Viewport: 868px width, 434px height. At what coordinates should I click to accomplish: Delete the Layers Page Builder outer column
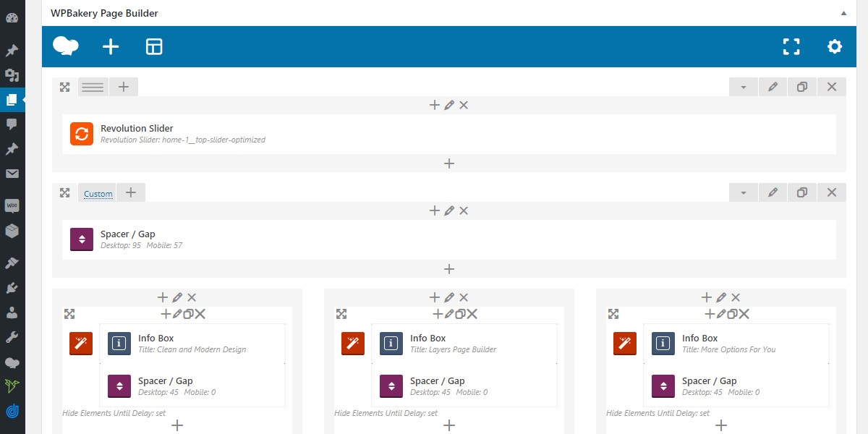[x=464, y=297]
